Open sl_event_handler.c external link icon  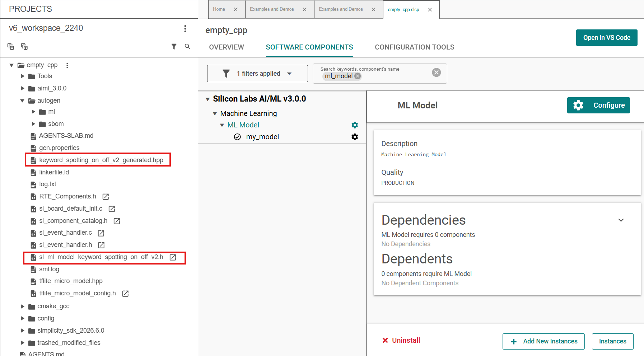(101, 233)
